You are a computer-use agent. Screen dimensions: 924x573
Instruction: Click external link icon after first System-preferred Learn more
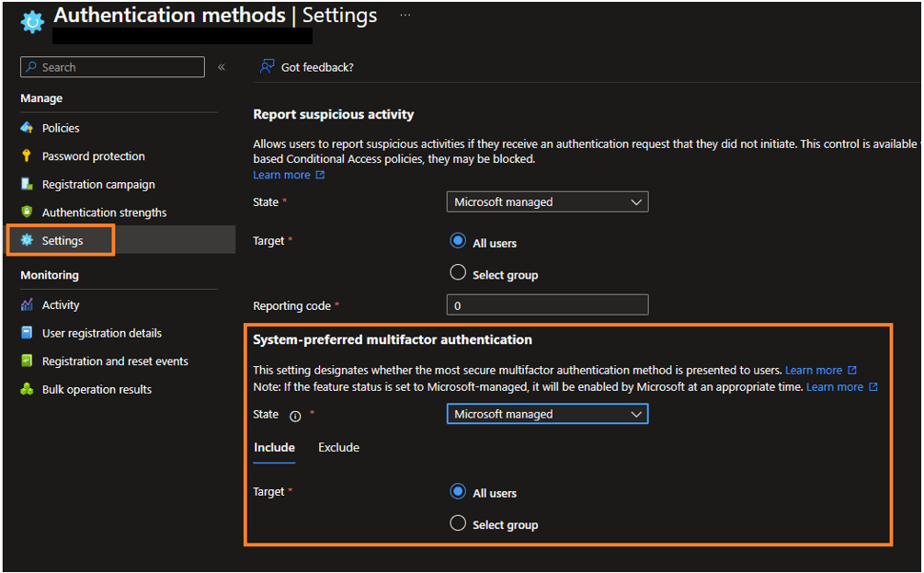(852, 371)
